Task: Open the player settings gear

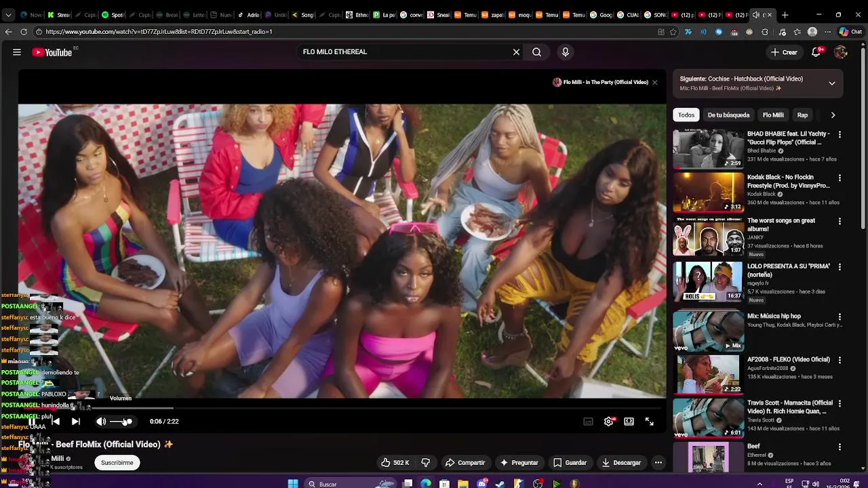Action: coord(608,422)
